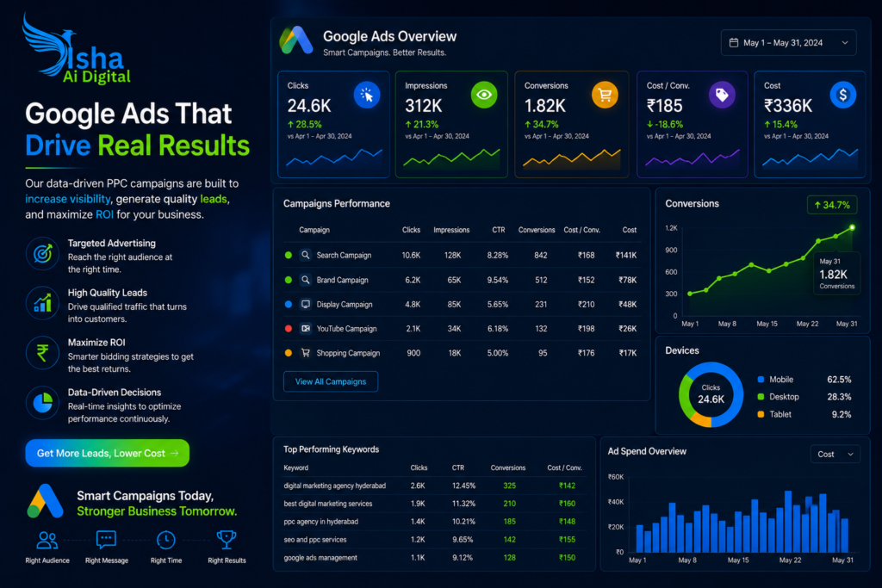Viewport: 882px width, 588px height.
Task: Click the Brand Campaign magnifier icon
Action: pos(306,280)
